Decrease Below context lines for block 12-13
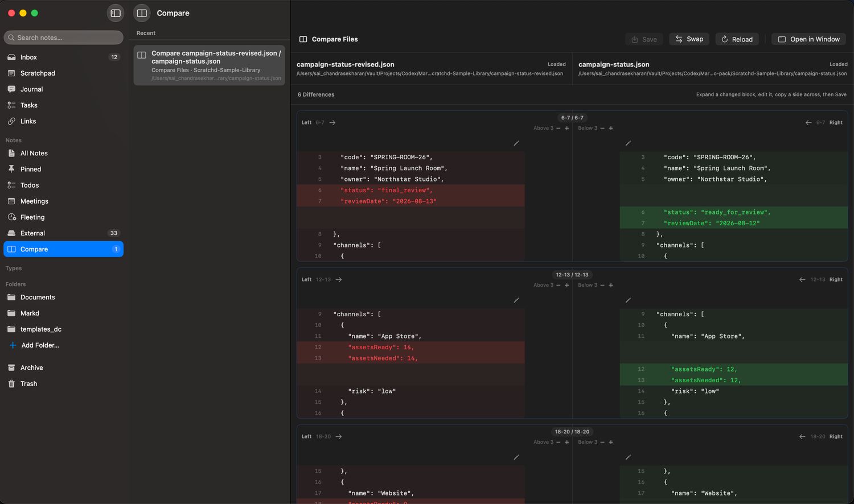 pos(602,286)
